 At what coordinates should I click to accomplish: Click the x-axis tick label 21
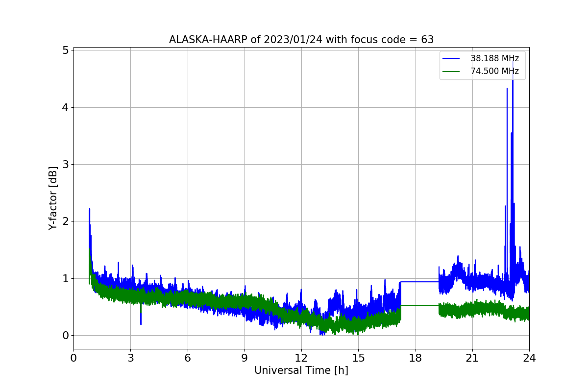coord(472,358)
